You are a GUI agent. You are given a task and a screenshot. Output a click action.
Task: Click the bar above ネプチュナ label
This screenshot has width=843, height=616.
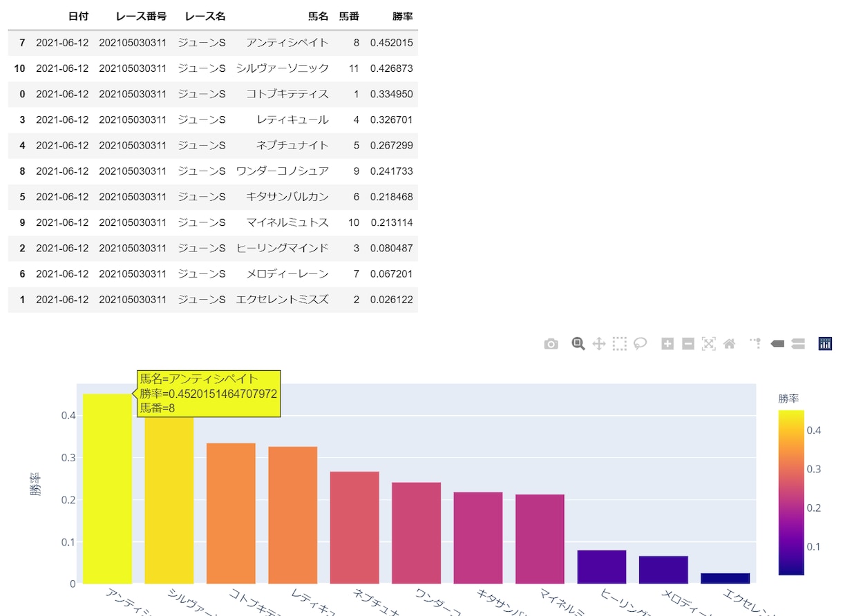click(354, 528)
